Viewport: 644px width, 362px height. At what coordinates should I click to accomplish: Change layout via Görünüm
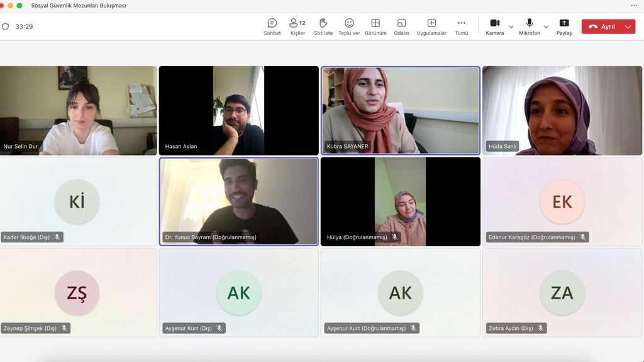pyautogui.click(x=375, y=26)
